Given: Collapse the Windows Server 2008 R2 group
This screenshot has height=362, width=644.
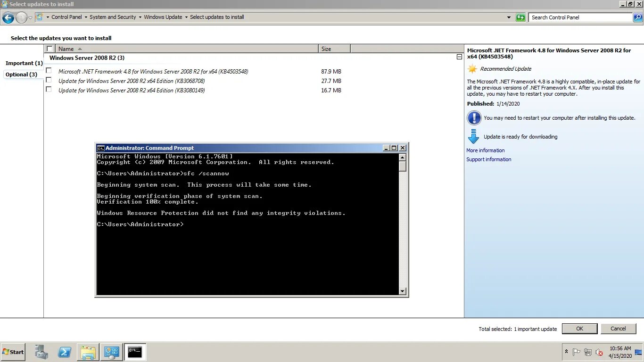Looking at the screenshot, I should 460,56.
